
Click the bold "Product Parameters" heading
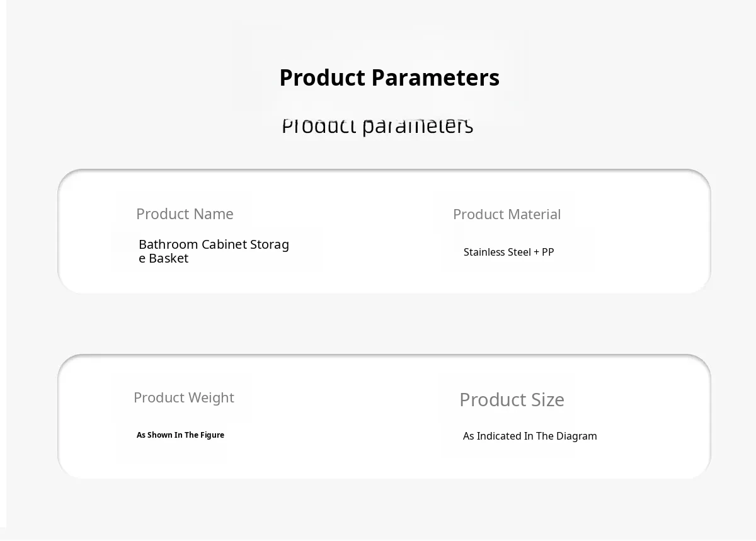pos(389,78)
